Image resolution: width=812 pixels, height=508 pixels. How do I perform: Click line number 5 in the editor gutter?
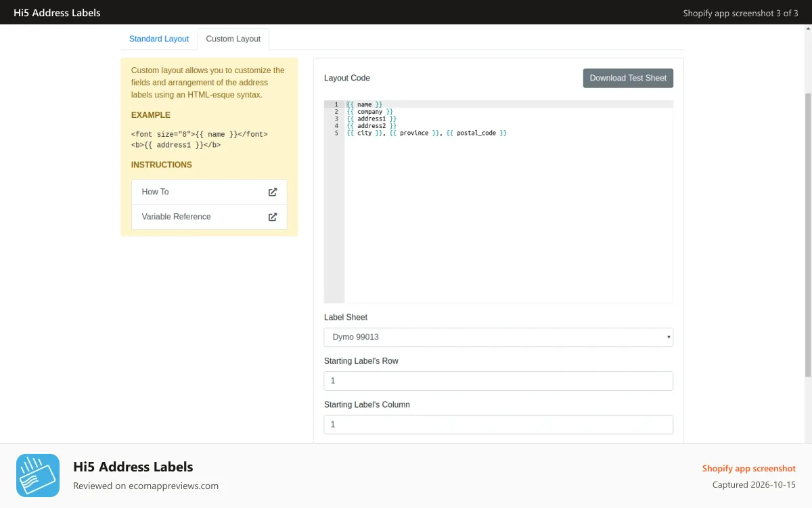[x=336, y=133]
